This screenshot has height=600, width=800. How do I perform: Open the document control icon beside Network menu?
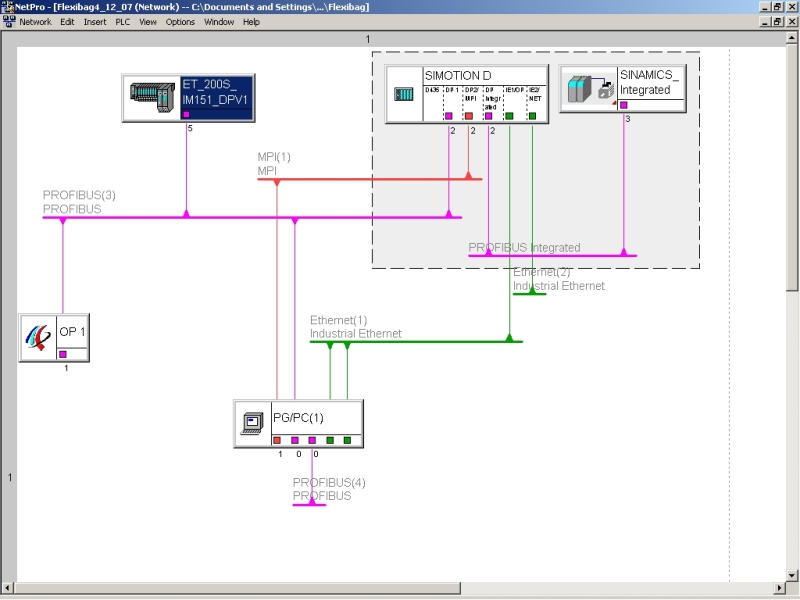9,22
